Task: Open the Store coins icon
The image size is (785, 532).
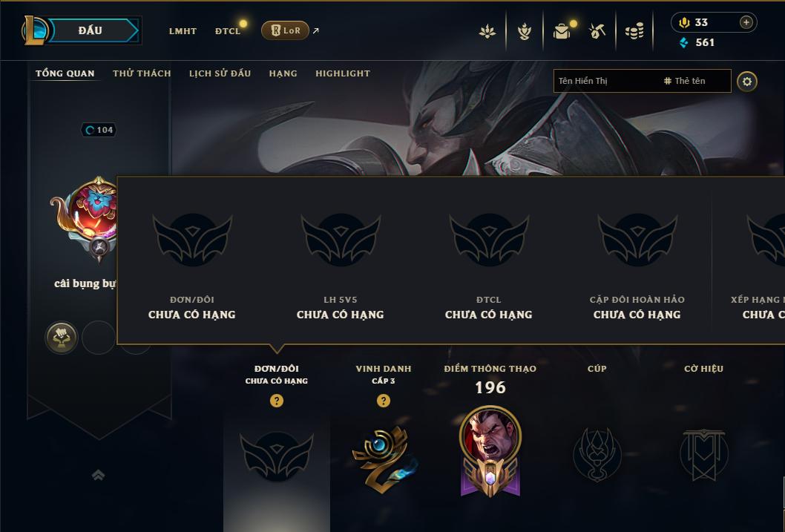Action: pyautogui.click(x=634, y=31)
